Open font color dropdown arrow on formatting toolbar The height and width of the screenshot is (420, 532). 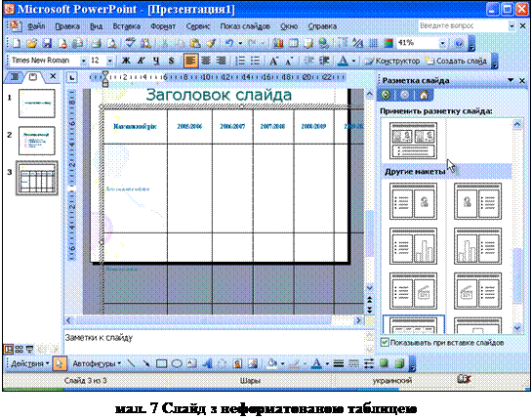pyautogui.click(x=354, y=61)
